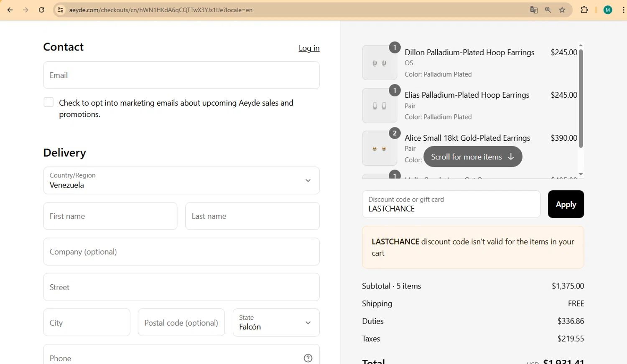
Task: Open the translate page icon
Action: tap(534, 10)
